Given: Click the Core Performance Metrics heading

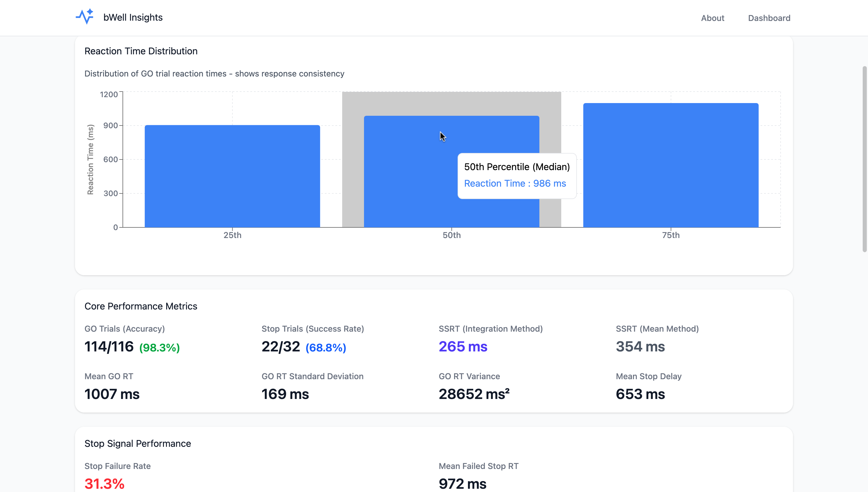Looking at the screenshot, I should point(141,306).
